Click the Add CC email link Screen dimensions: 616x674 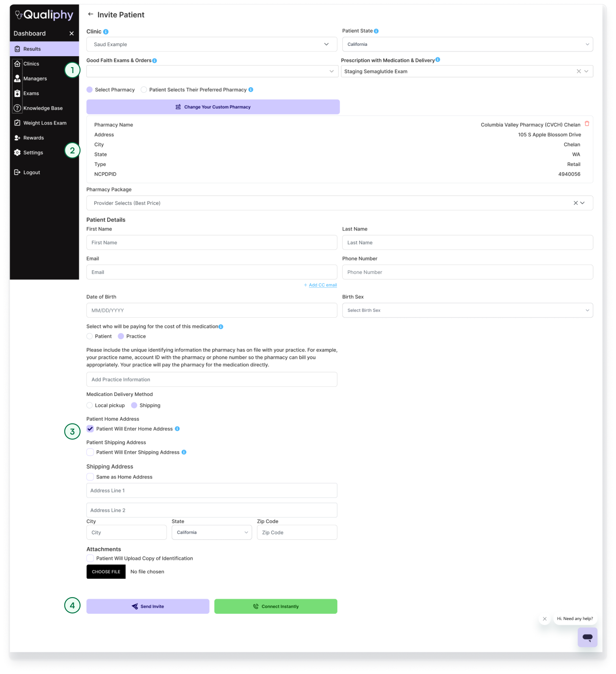click(x=322, y=285)
